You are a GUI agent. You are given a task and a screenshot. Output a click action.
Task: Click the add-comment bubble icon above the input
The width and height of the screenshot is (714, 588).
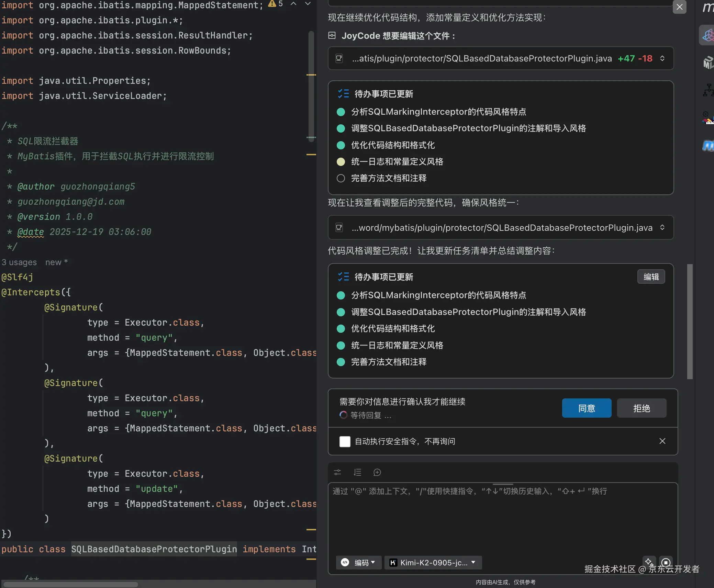(377, 472)
